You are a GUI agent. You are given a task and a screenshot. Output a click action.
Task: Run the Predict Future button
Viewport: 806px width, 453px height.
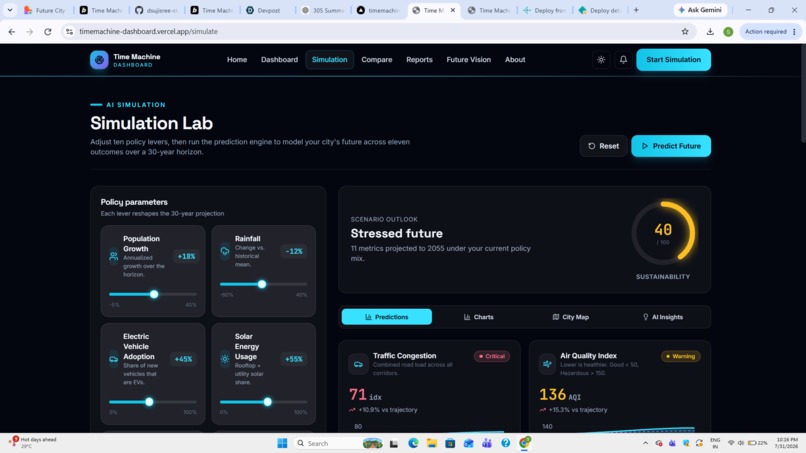click(x=671, y=146)
